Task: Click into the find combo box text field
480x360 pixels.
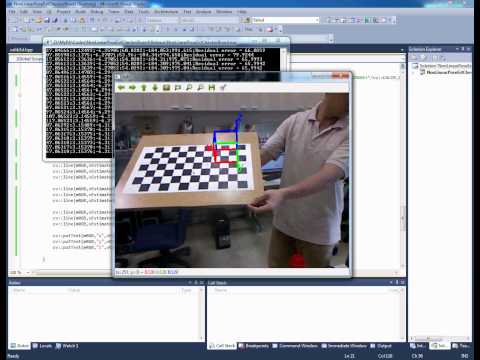Action: tap(283, 20)
